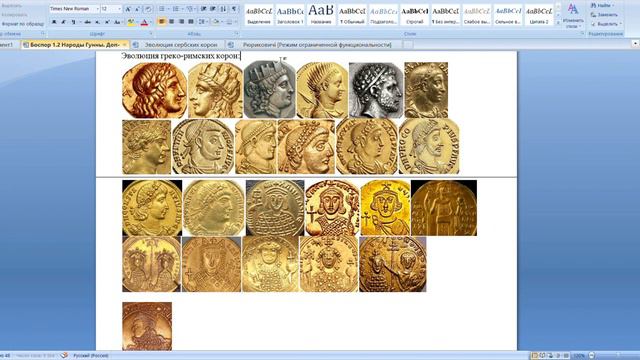Toggle show paragraph marks (¶)

234,9
